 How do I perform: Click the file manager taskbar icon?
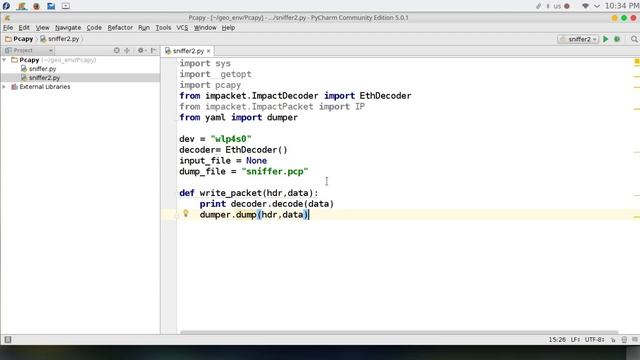51,6
